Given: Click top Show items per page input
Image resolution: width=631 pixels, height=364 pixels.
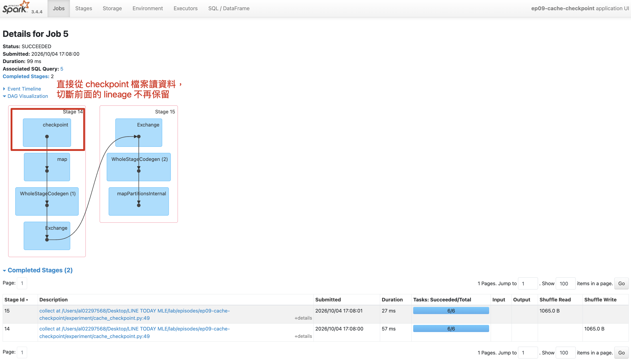Looking at the screenshot, I should point(566,283).
